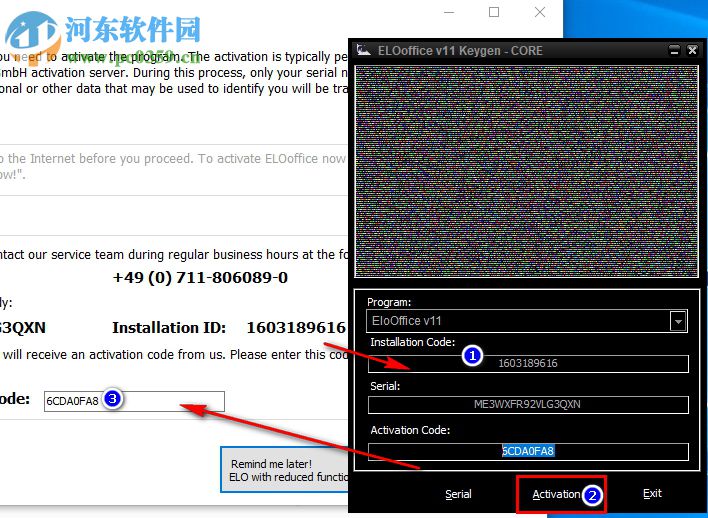This screenshot has width=708, height=518.
Task: Maximize the ELOoffice activation window
Action: pyautogui.click(x=494, y=12)
